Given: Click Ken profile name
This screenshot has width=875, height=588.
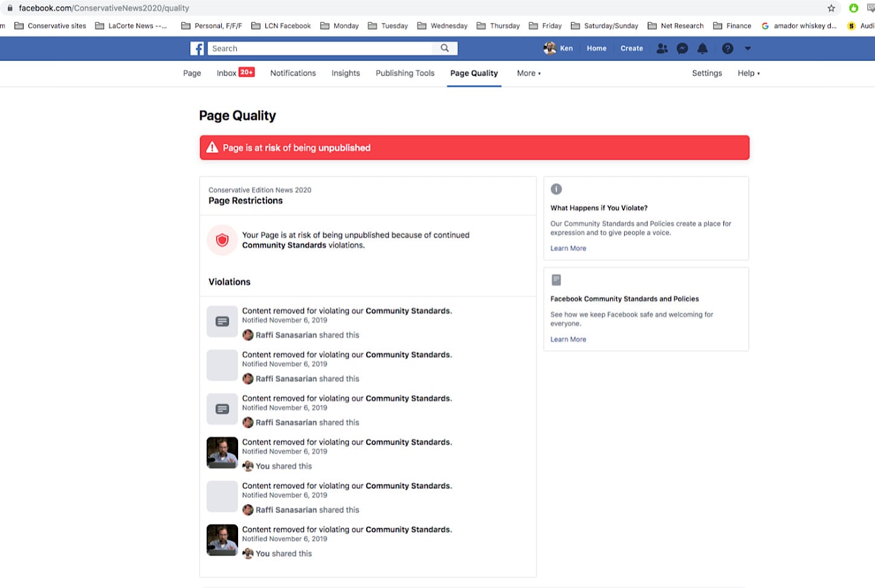Looking at the screenshot, I should point(566,48).
